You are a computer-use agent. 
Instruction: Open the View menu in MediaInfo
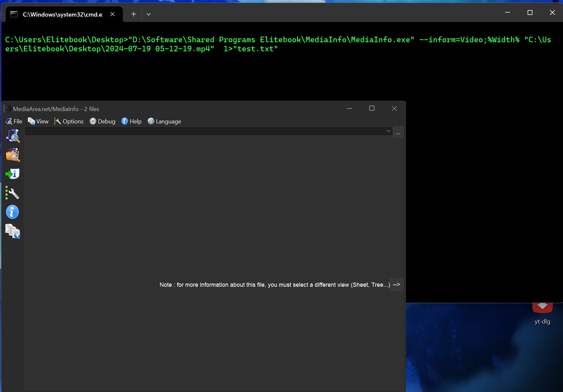point(38,121)
